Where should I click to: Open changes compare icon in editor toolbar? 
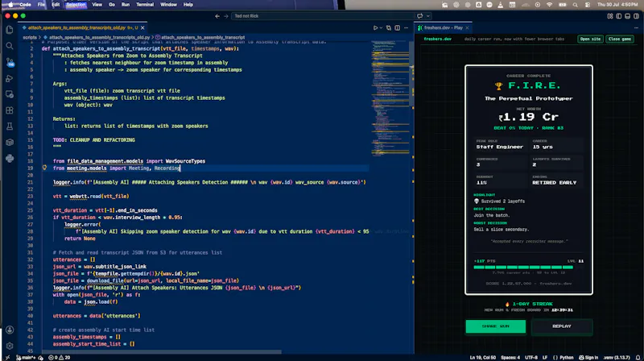389,27
